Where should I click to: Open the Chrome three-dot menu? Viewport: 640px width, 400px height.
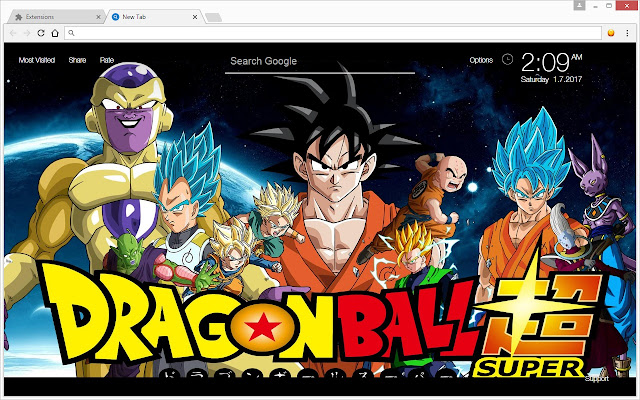[x=627, y=33]
